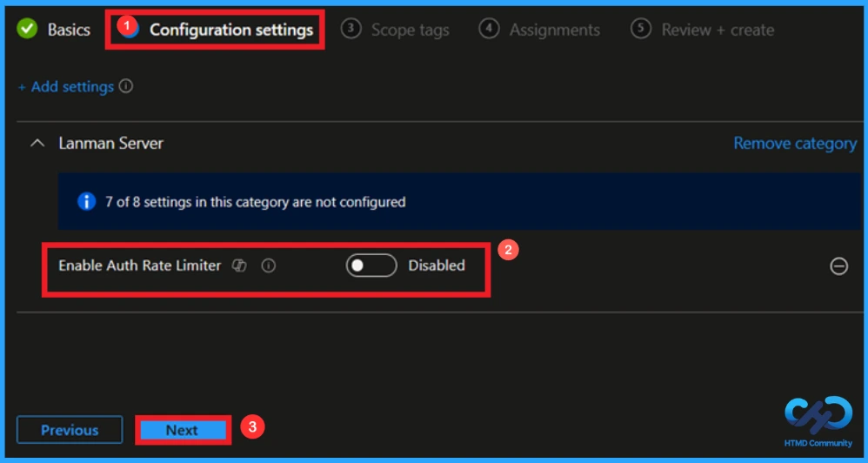Click the Enable Auth Rate Limiter label
Image resolution: width=868 pixels, height=463 pixels.
[139, 265]
